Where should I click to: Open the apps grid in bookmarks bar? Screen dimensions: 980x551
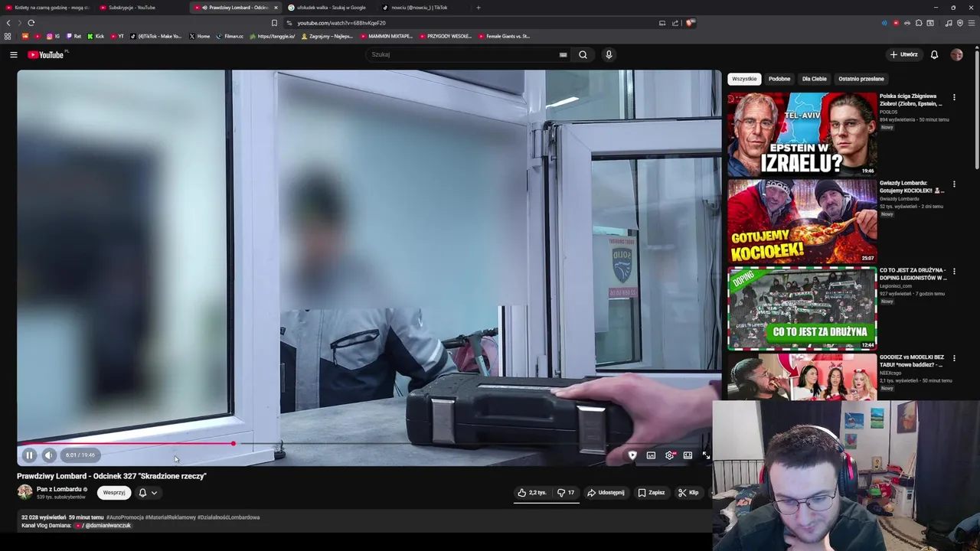click(x=8, y=36)
